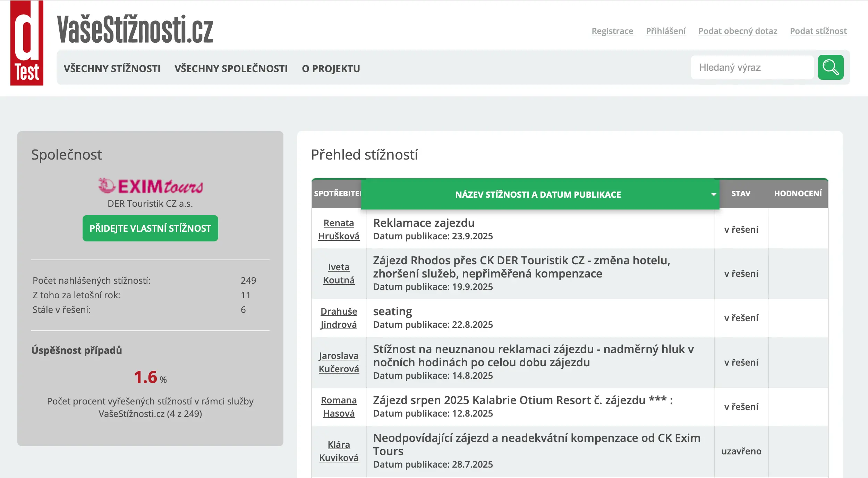Sort by Název stížnosti a datum publikace
The image size is (868, 478).
(538, 194)
